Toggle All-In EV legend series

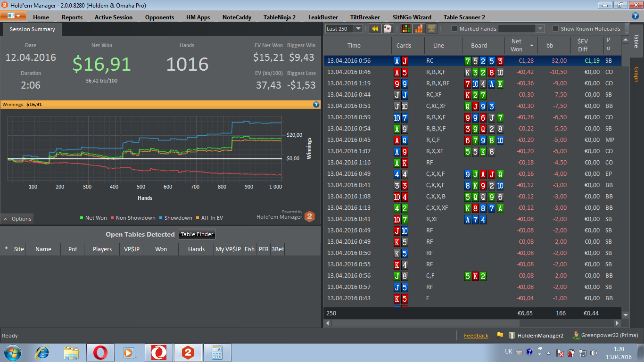coord(209,218)
